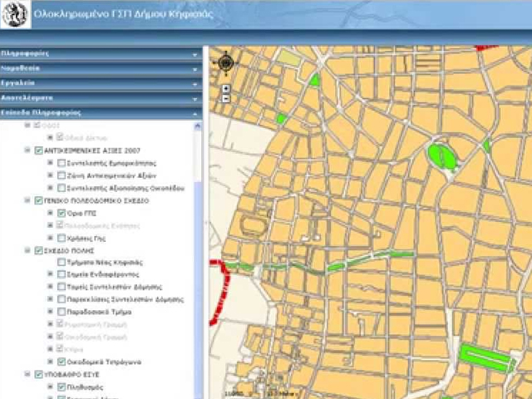532x399 pixels.
Task: Click the green rectangular park on the map
Action: 486,358
